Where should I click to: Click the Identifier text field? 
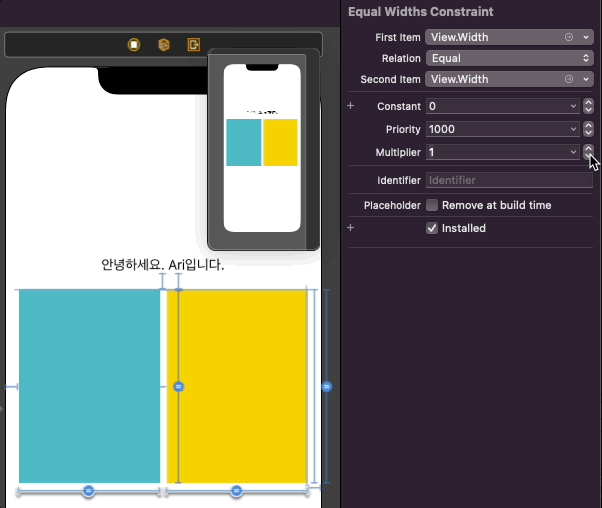point(509,180)
